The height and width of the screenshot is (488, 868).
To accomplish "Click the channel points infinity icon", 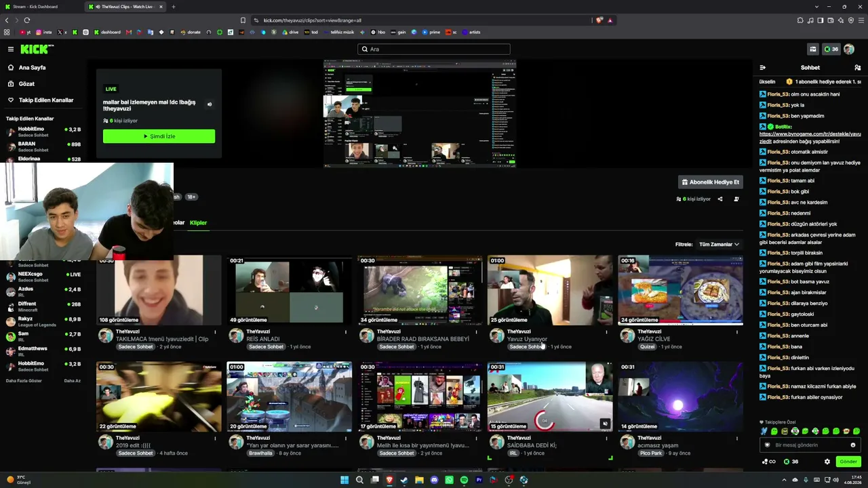I will (x=769, y=462).
